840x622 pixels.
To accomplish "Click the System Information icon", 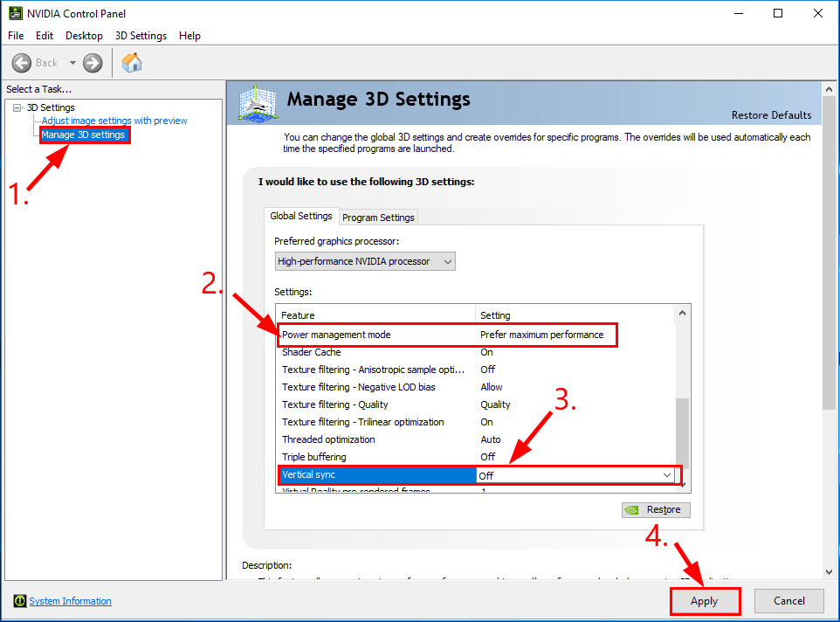I will click(19, 601).
